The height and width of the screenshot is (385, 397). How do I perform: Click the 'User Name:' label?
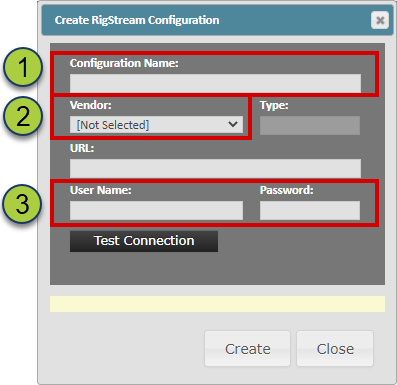tap(101, 190)
